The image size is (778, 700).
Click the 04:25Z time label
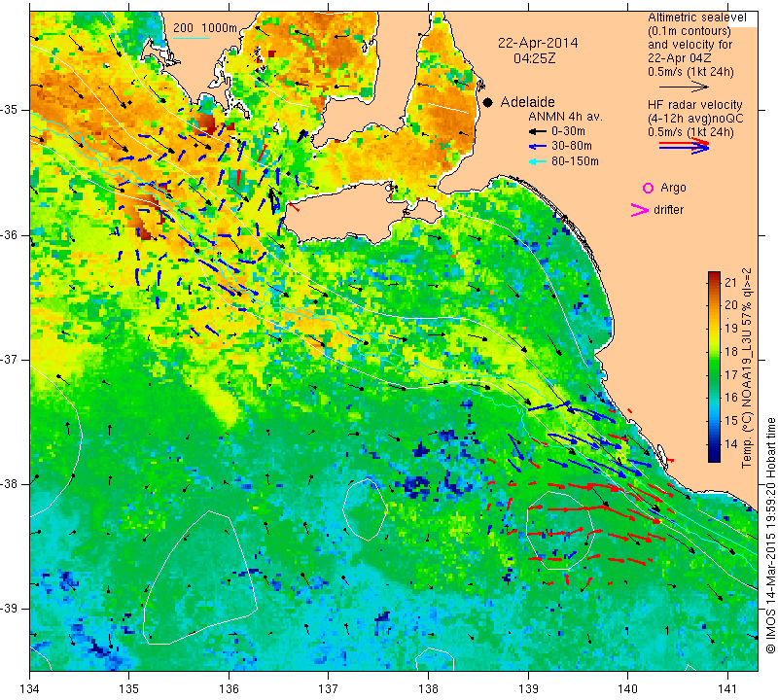(534, 58)
